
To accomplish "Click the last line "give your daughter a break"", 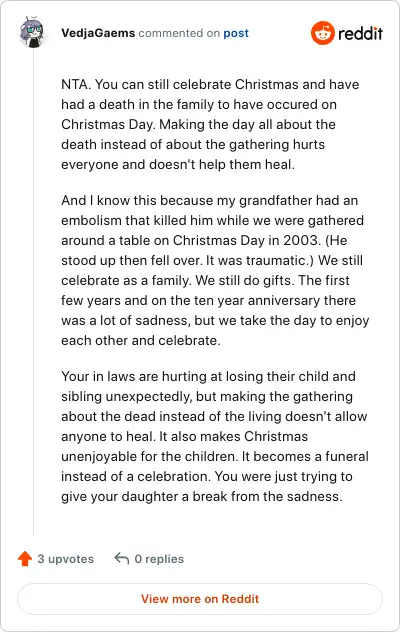I will tap(202, 496).
